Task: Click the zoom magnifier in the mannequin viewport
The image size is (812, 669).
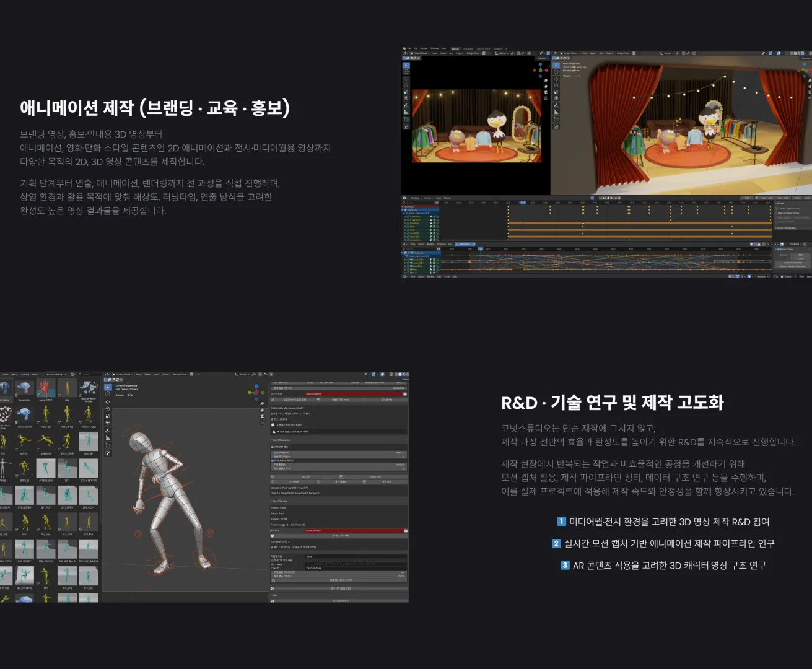Action: click(262, 403)
